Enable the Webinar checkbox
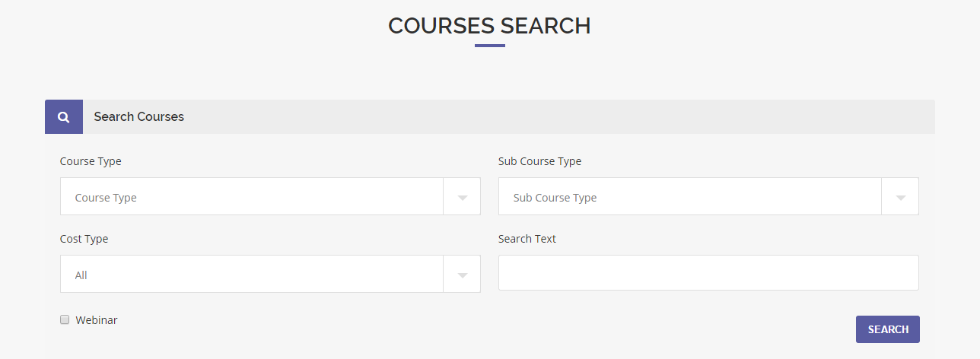The image size is (980, 359). click(65, 319)
